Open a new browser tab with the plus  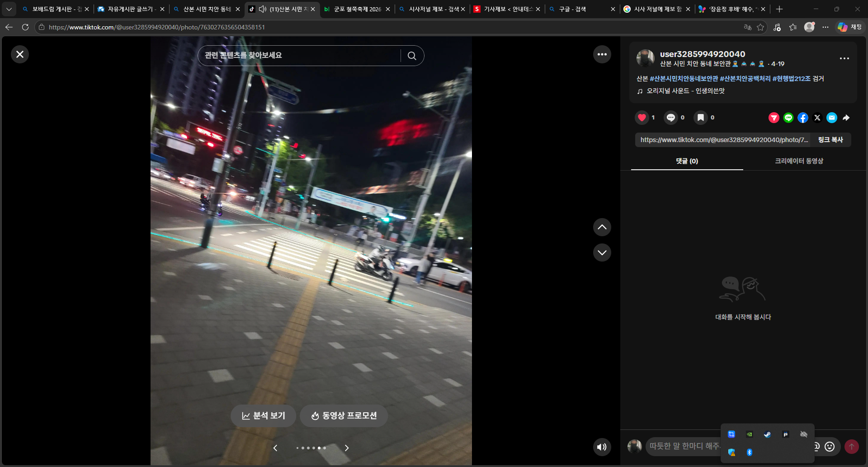[x=779, y=9]
